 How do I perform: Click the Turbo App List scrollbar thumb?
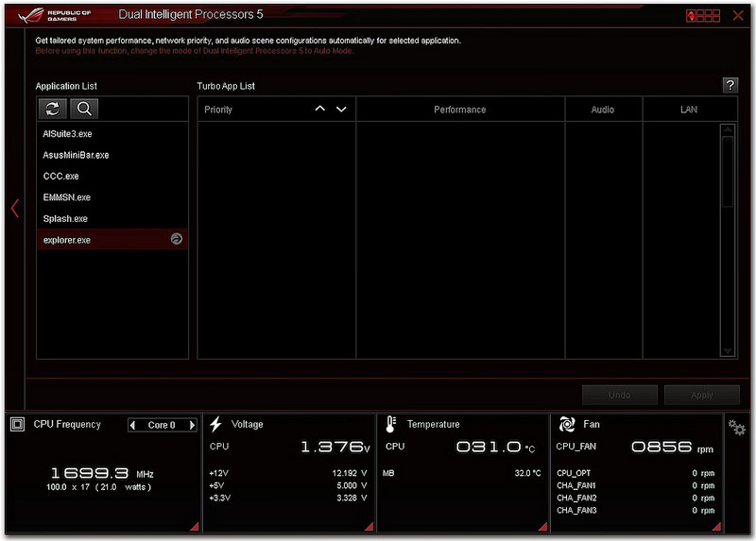(x=728, y=172)
